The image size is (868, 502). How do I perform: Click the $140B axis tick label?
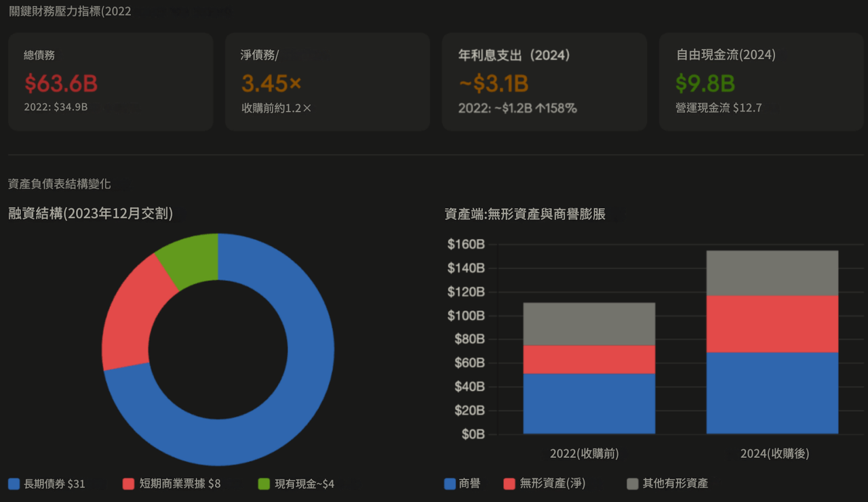click(x=466, y=268)
